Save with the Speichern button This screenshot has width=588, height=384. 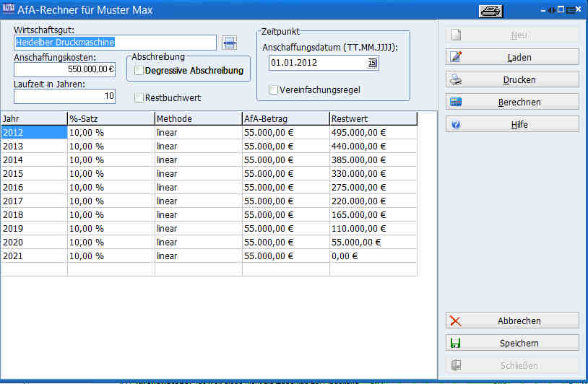(x=511, y=343)
